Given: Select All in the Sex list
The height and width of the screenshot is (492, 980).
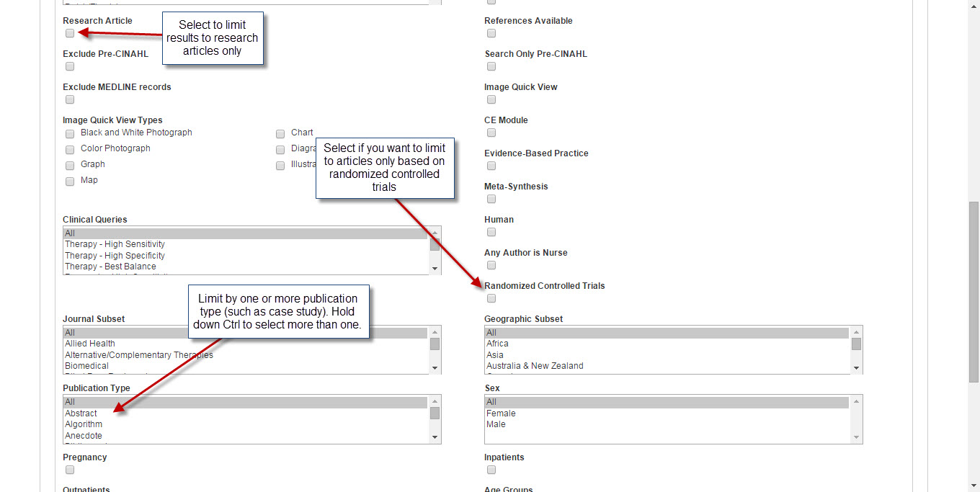Looking at the screenshot, I should point(667,402).
